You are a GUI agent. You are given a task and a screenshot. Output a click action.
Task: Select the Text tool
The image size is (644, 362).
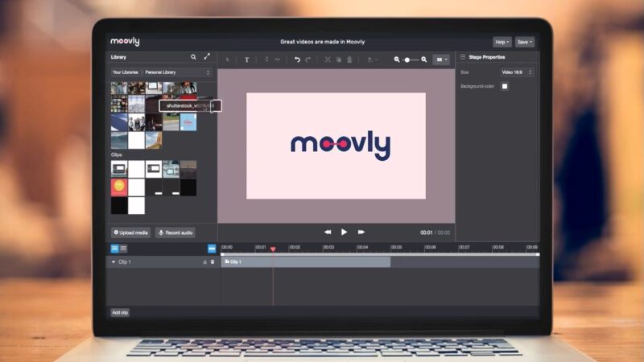click(x=247, y=60)
